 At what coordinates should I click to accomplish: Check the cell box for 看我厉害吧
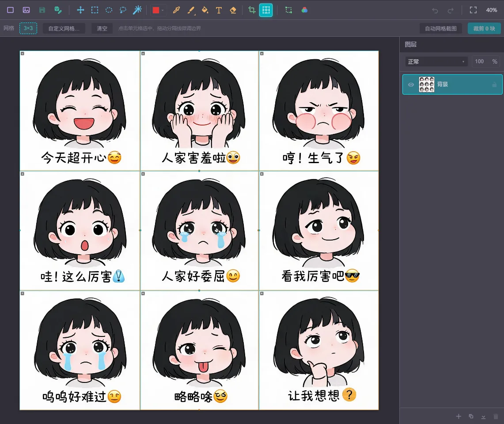(x=261, y=174)
